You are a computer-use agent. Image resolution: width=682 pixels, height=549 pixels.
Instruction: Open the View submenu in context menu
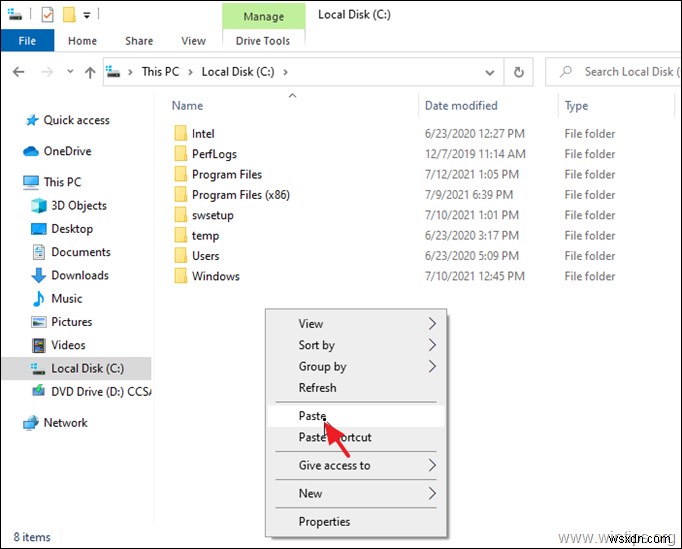(x=356, y=324)
